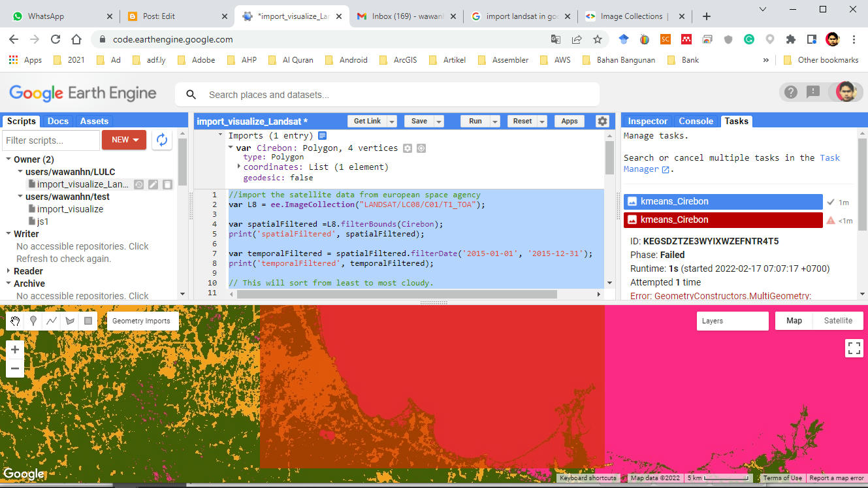Focus the Filter scripts input field
868x488 pixels.
coord(51,140)
